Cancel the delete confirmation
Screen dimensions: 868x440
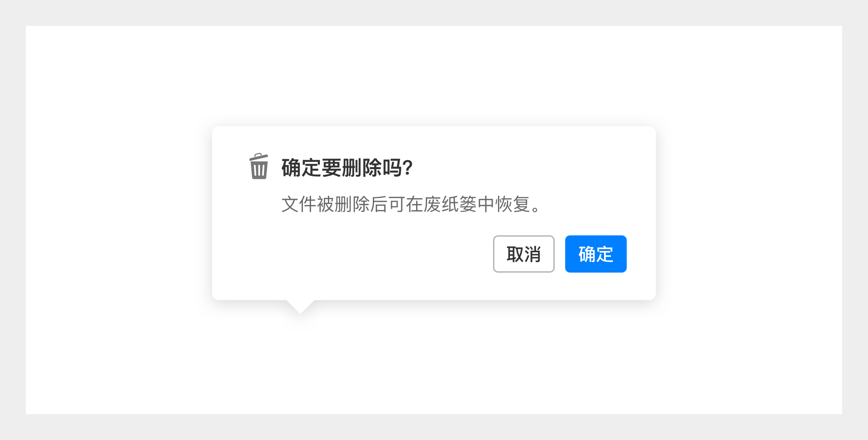pos(523,254)
